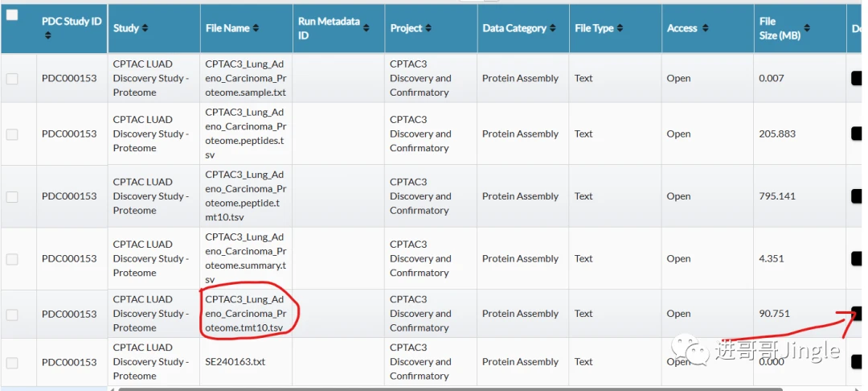868x391 pixels.
Task: Click the Run Metadata ID column header
Action: 329,28
